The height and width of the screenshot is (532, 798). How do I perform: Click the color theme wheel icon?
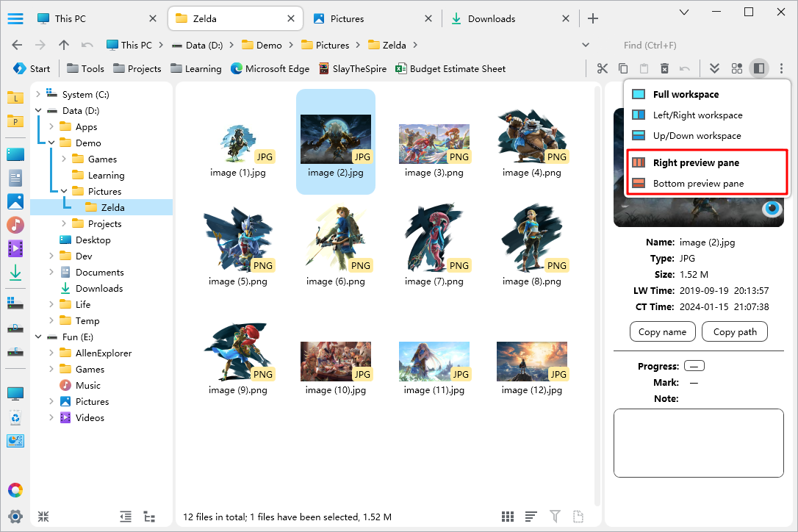(x=15, y=490)
